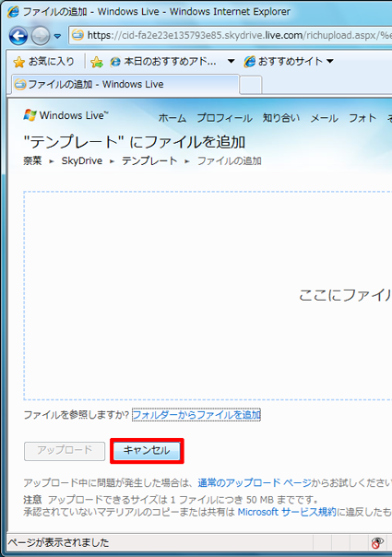
Task: Click the SkyDrive breadcrumb link
Action: click(82, 160)
